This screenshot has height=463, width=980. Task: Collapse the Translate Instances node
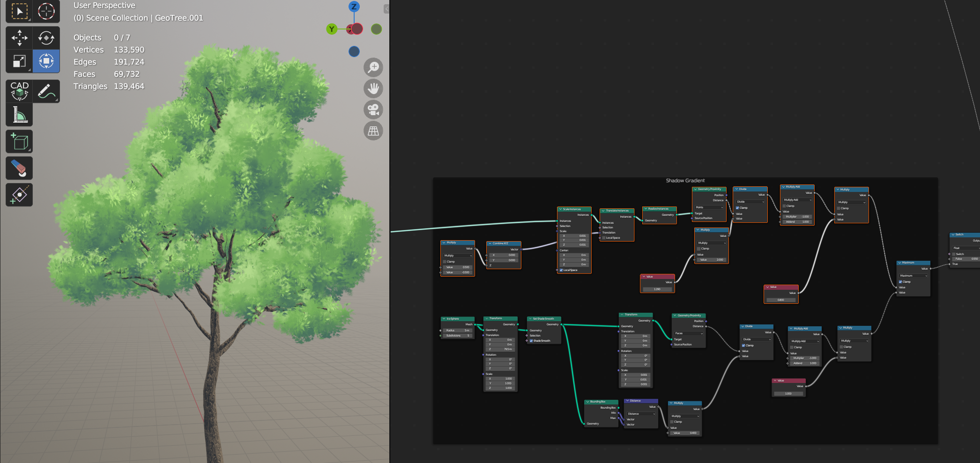pyautogui.click(x=603, y=211)
